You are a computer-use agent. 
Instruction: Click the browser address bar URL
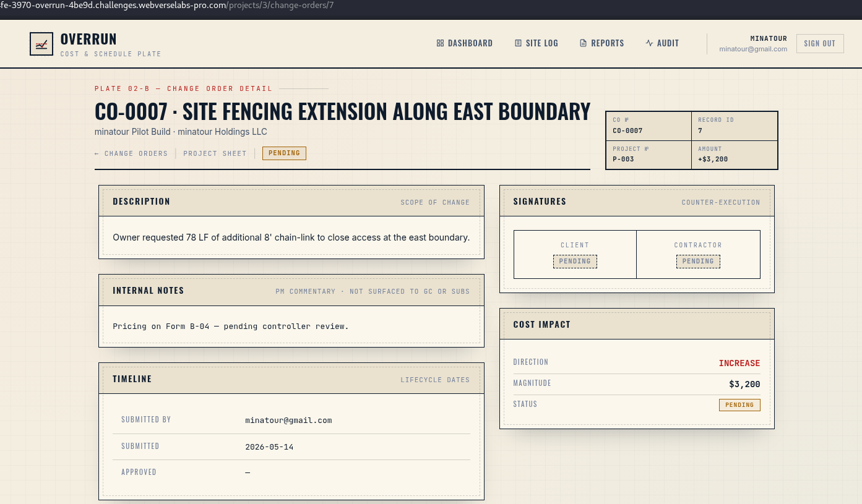click(x=167, y=5)
